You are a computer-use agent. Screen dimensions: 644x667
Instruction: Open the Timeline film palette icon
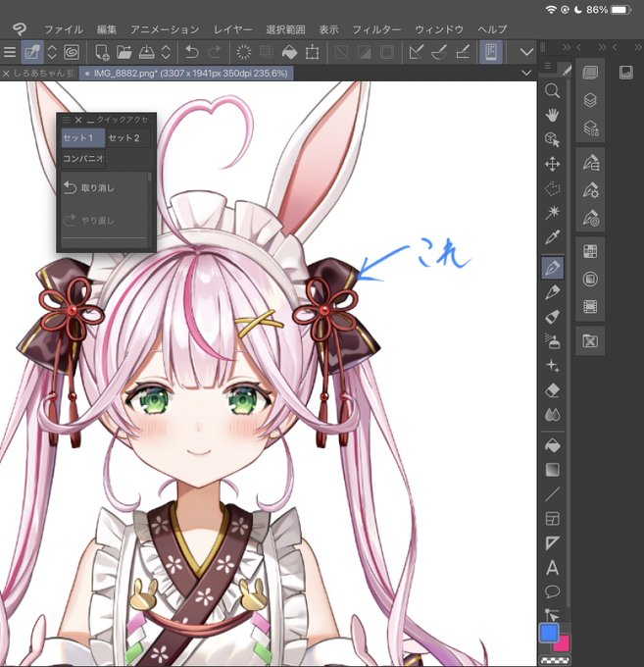point(590,306)
